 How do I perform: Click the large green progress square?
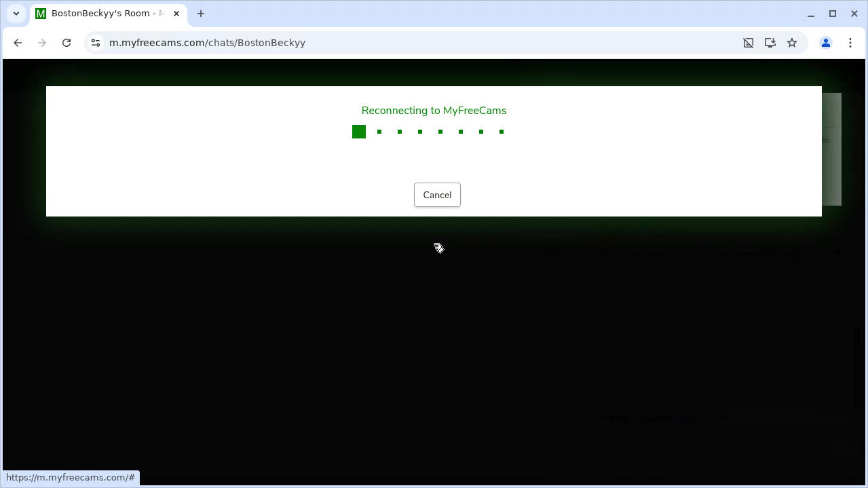[x=359, y=132]
